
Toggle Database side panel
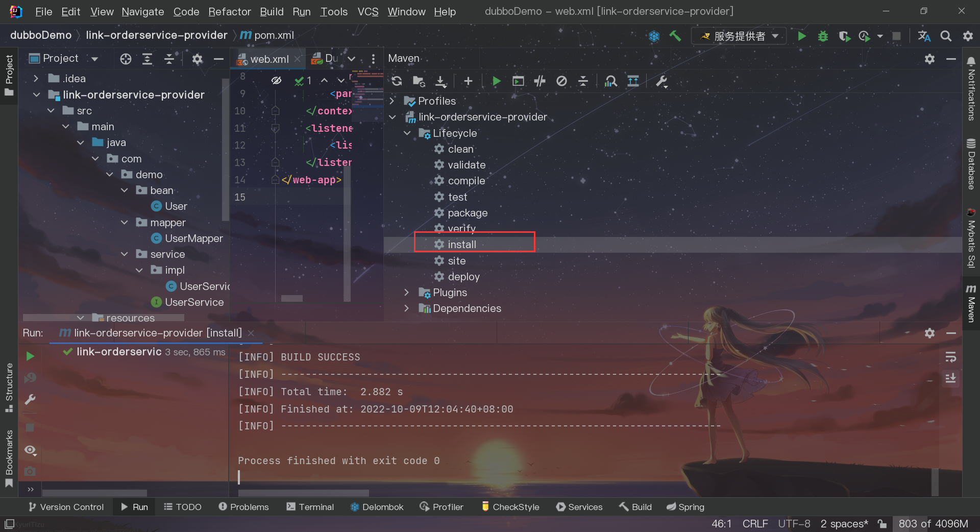pos(971,164)
